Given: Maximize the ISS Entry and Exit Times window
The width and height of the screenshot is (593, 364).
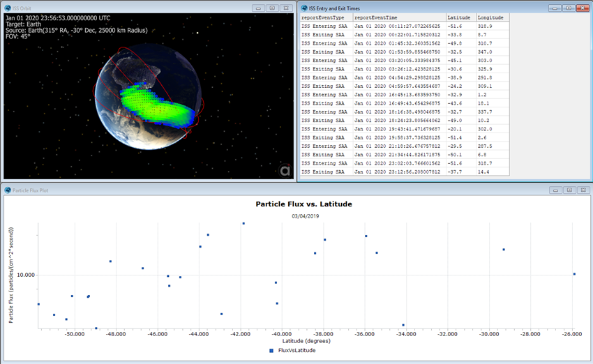Looking at the screenshot, I should pos(569,8).
